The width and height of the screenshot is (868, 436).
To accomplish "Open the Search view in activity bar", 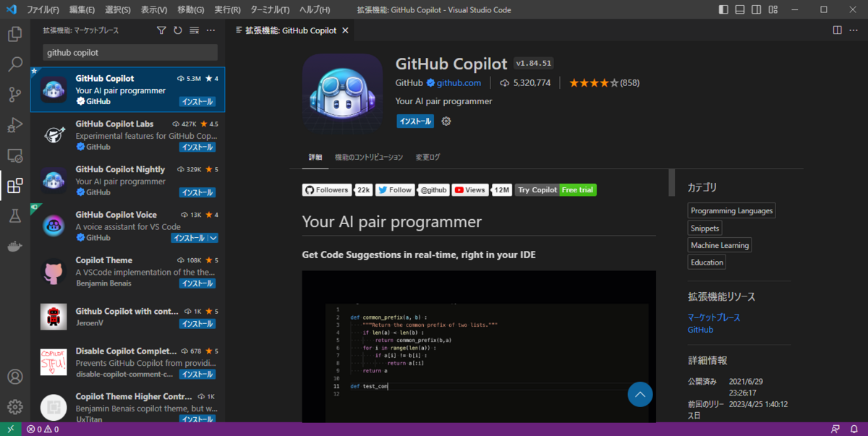I will click(x=15, y=64).
